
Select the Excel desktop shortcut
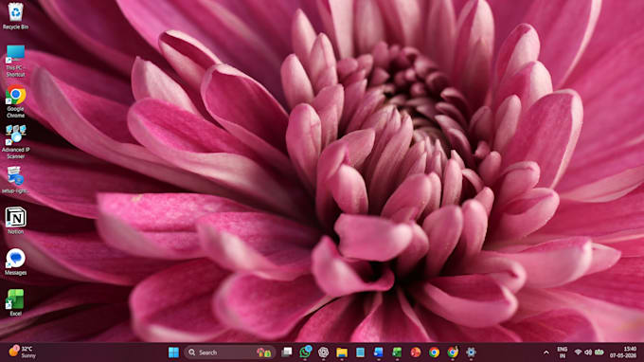[x=15, y=302]
